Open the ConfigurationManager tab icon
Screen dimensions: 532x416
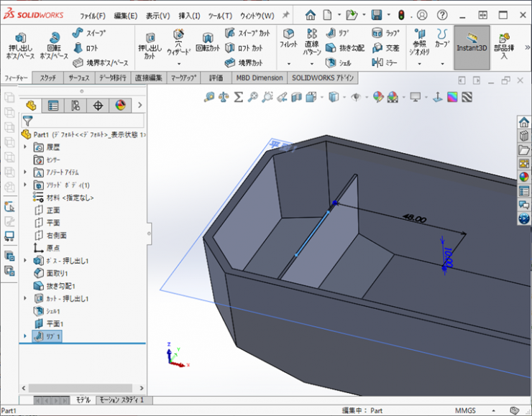click(75, 106)
